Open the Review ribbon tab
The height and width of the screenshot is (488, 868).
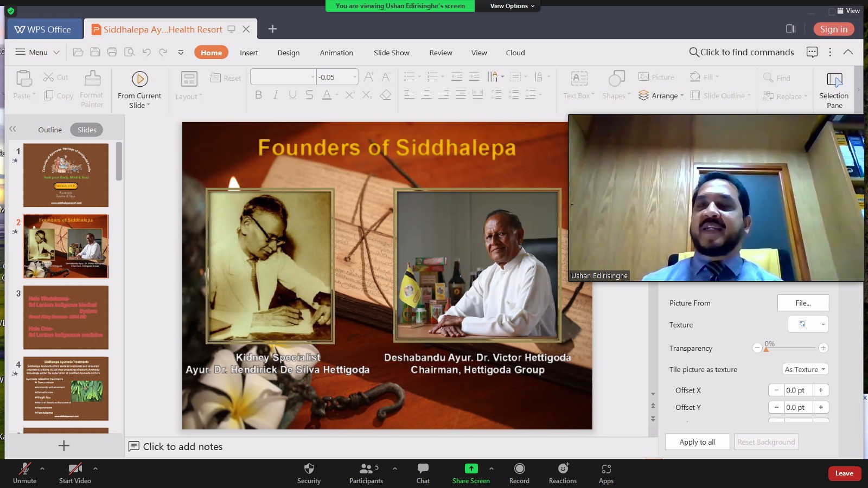pos(441,53)
